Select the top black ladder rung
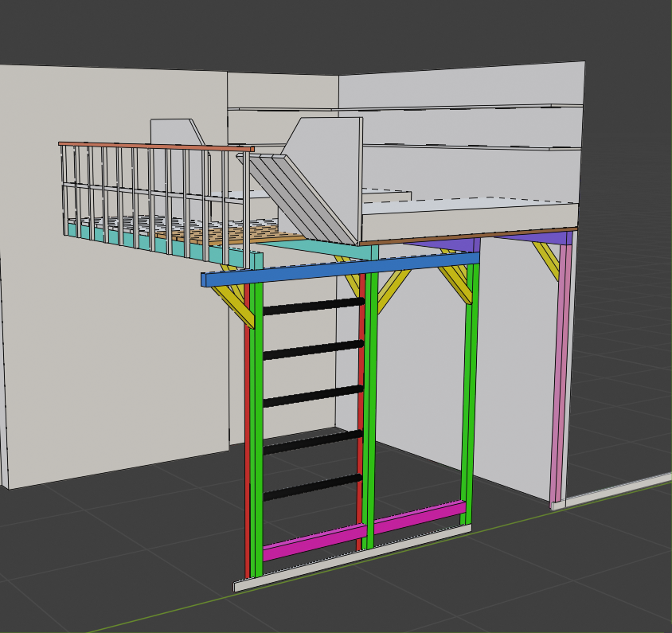 point(312,306)
